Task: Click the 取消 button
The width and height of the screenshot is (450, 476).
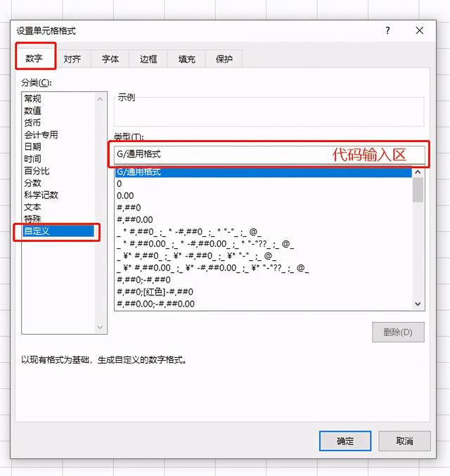Action: (404, 441)
